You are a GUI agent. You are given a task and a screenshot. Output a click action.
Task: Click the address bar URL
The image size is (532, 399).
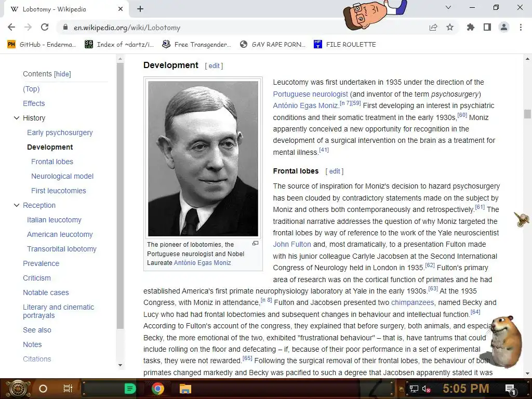point(127,28)
